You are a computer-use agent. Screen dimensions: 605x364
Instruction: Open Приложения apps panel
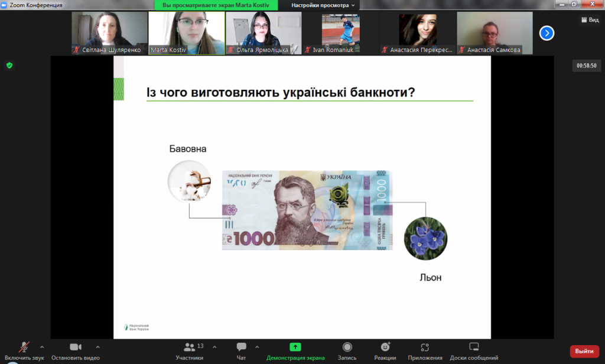pos(425,351)
